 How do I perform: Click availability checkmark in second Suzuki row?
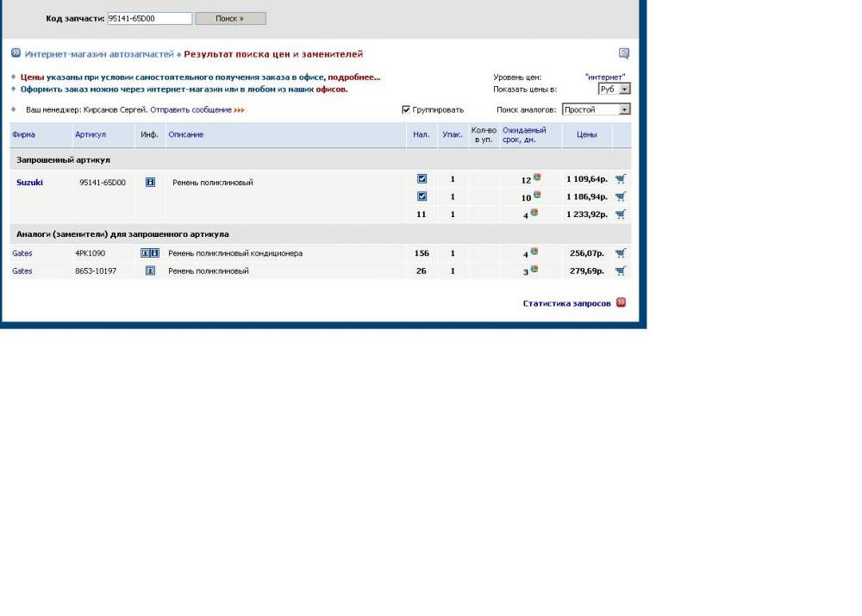click(x=422, y=196)
